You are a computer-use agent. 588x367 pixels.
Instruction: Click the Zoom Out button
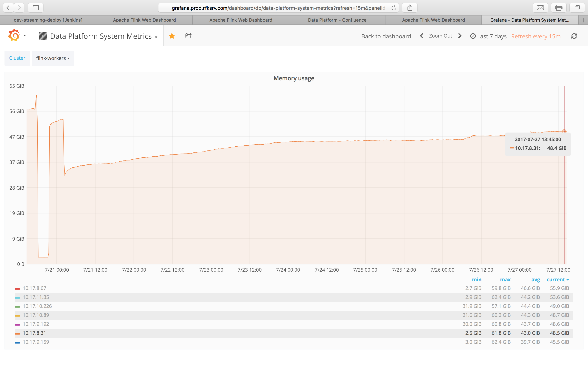[440, 36]
